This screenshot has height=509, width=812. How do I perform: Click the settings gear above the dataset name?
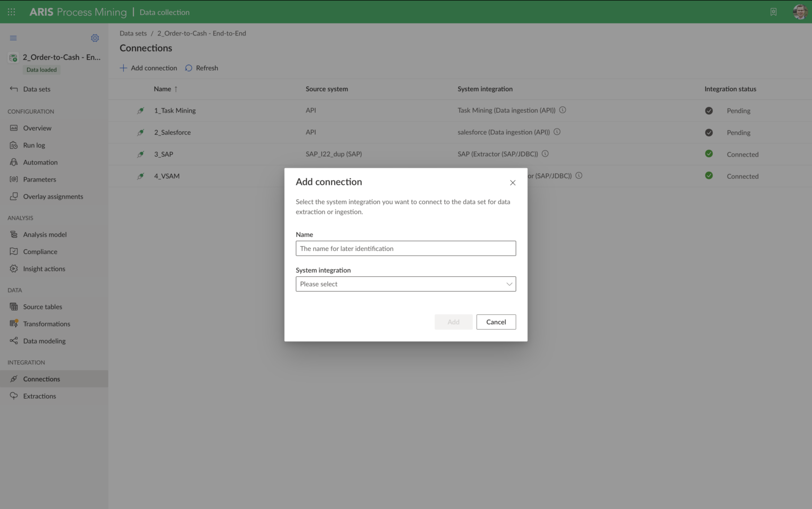click(x=95, y=38)
